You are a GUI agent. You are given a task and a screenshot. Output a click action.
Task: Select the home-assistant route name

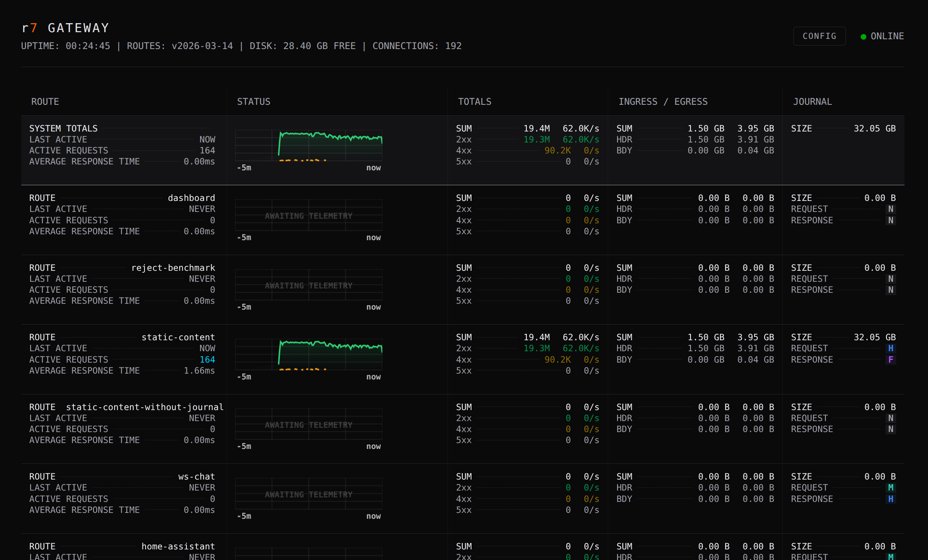pyautogui.click(x=178, y=547)
